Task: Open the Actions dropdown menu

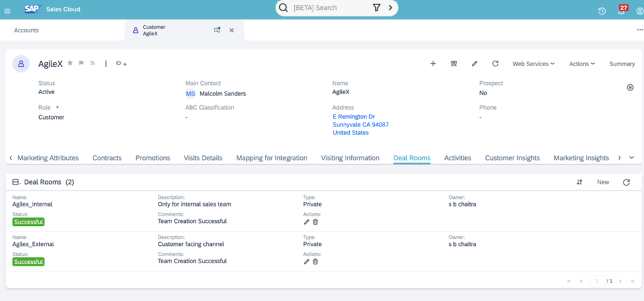Action: point(581,64)
